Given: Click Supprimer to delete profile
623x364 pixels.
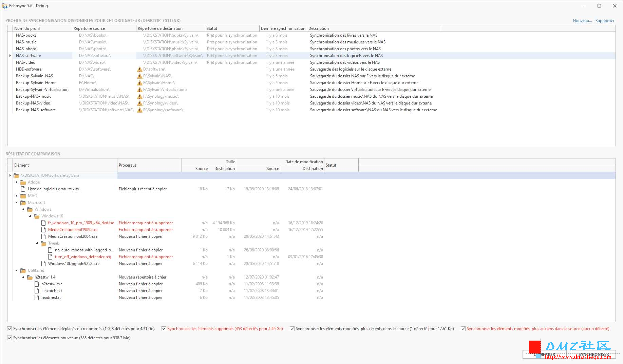Looking at the screenshot, I should point(605,21).
